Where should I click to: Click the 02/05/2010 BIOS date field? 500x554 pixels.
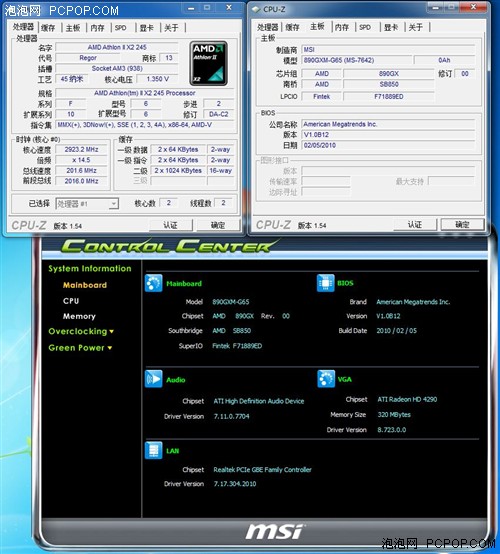388,146
